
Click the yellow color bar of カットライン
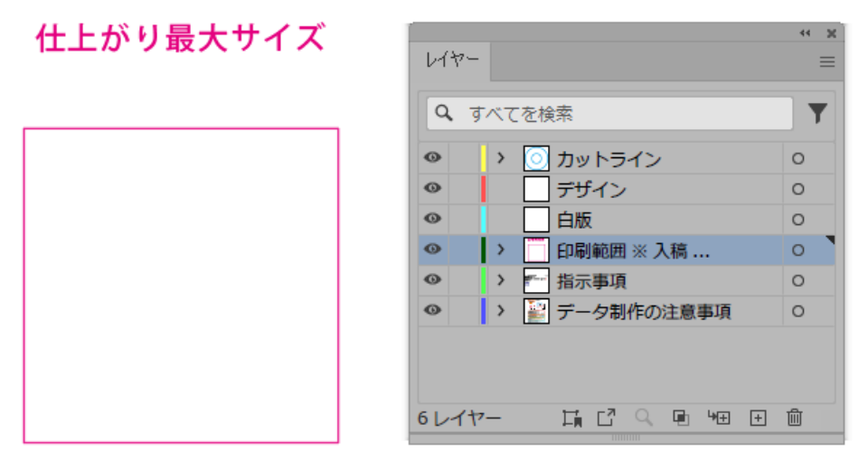click(x=483, y=158)
